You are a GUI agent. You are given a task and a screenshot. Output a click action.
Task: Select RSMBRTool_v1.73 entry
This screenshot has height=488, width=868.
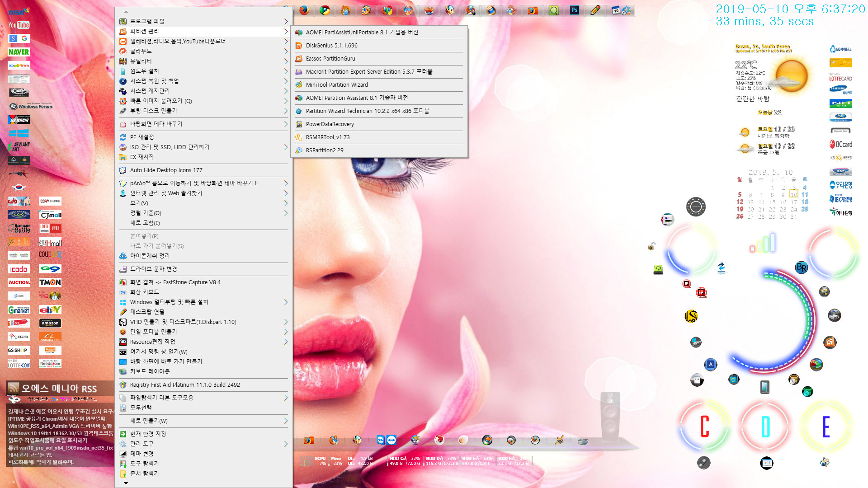tap(379, 137)
